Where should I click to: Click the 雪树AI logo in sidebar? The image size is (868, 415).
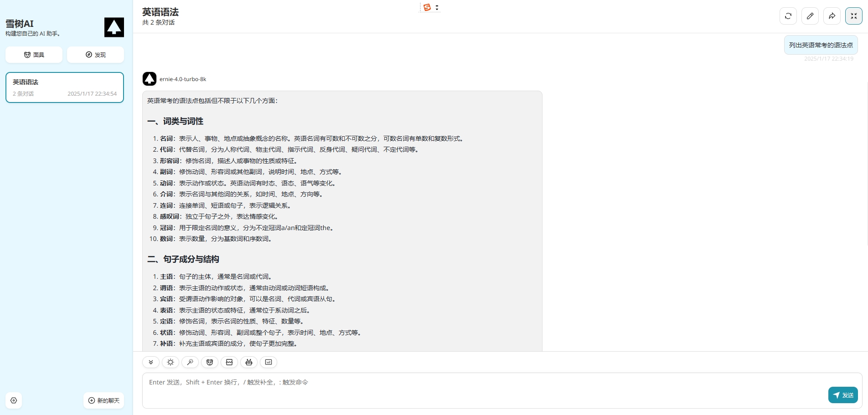[x=114, y=27]
